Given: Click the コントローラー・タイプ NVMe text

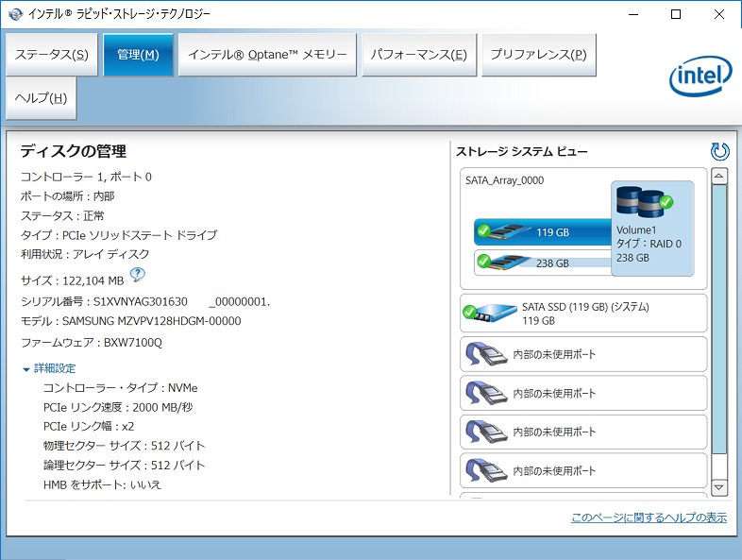Looking at the screenshot, I should pyautogui.click(x=120, y=388).
